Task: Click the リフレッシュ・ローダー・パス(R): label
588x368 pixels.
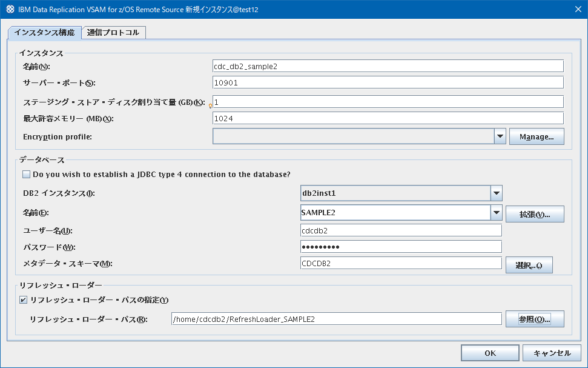Action: pos(88,319)
